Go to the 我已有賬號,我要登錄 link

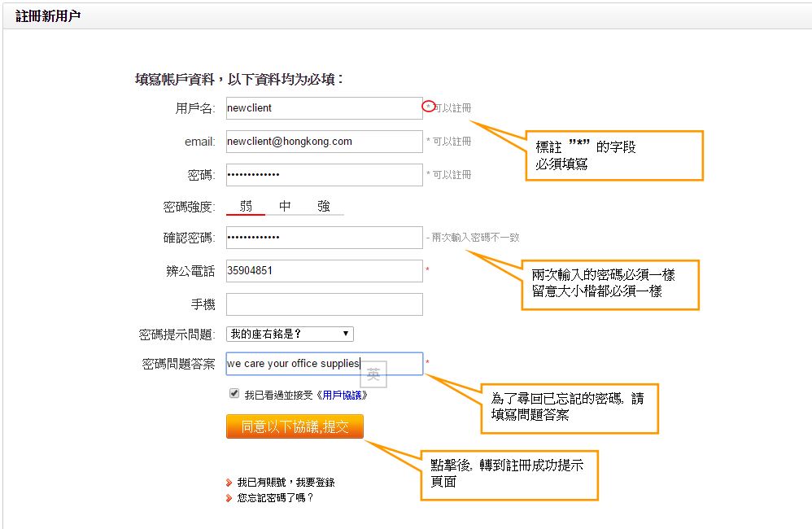[286, 483]
